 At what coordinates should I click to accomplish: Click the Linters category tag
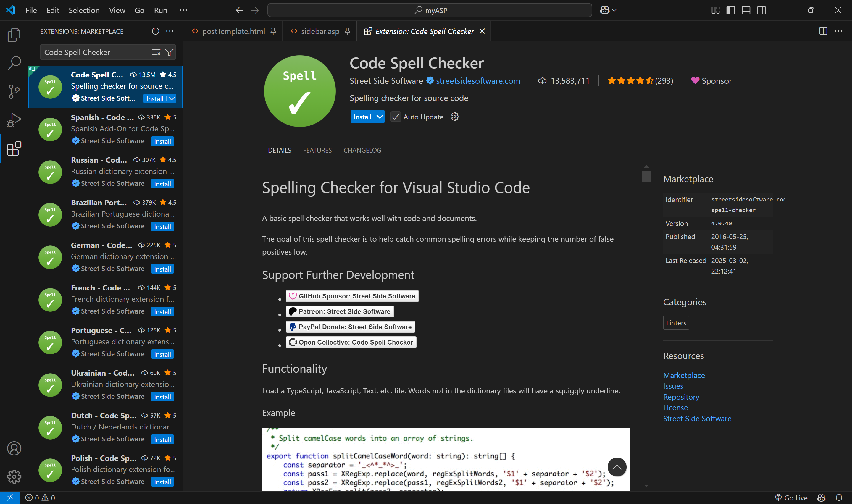coord(676,323)
